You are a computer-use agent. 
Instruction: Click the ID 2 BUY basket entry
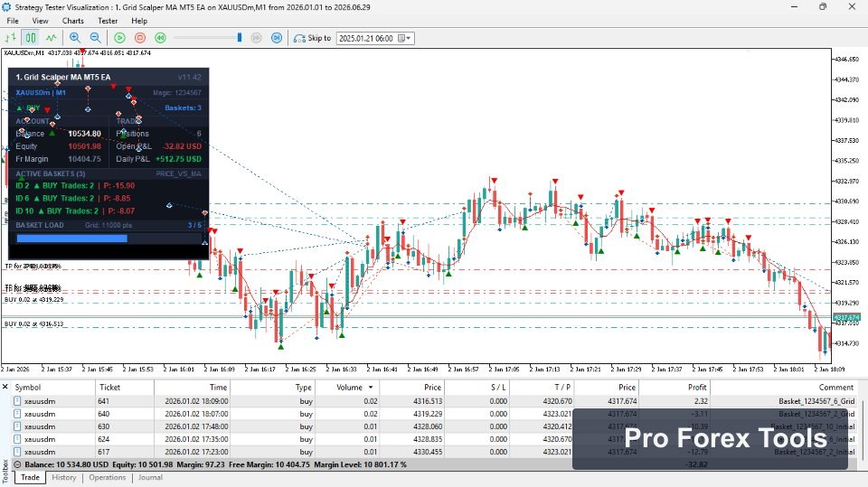pos(75,185)
